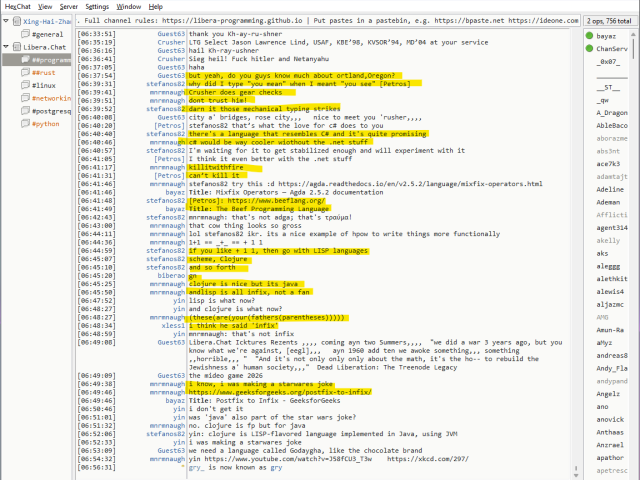The height and width of the screenshot is (480, 640).
Task: Collapse the Libera.Chat server tree
Action: [5, 47]
